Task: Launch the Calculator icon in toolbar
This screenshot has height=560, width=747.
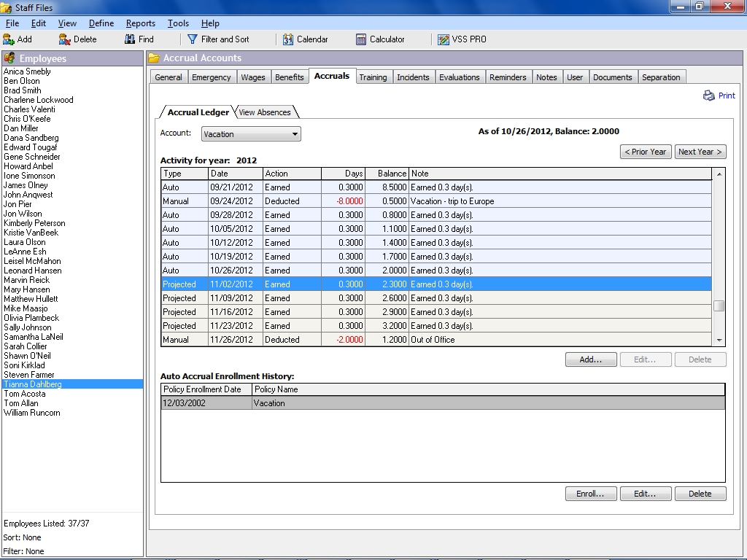Action: pyautogui.click(x=361, y=39)
